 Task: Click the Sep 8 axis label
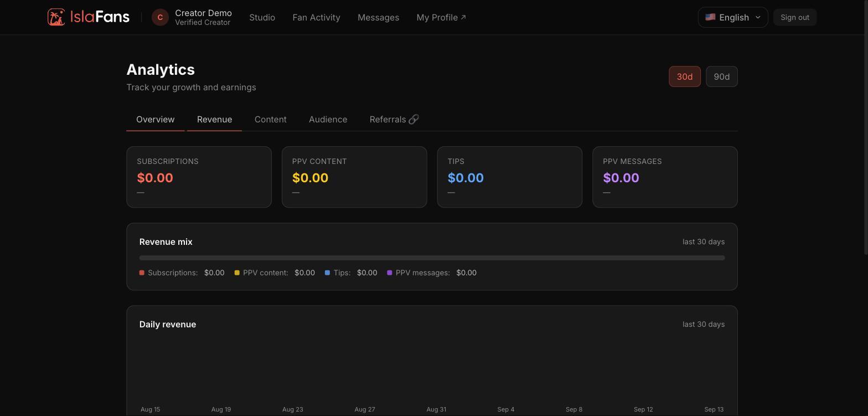[574, 410]
